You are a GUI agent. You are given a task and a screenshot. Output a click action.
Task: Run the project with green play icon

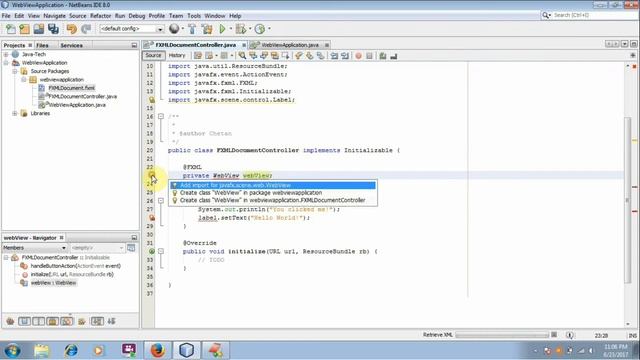(222, 29)
